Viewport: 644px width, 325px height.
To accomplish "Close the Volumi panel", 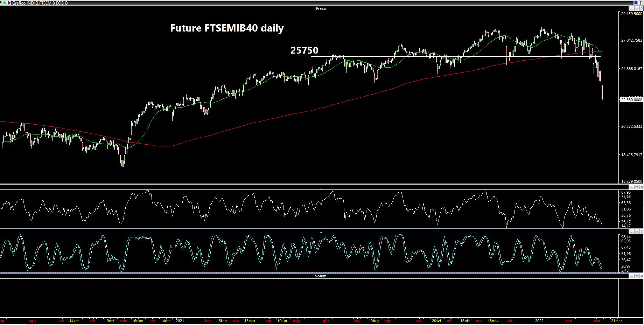I will point(641,276).
